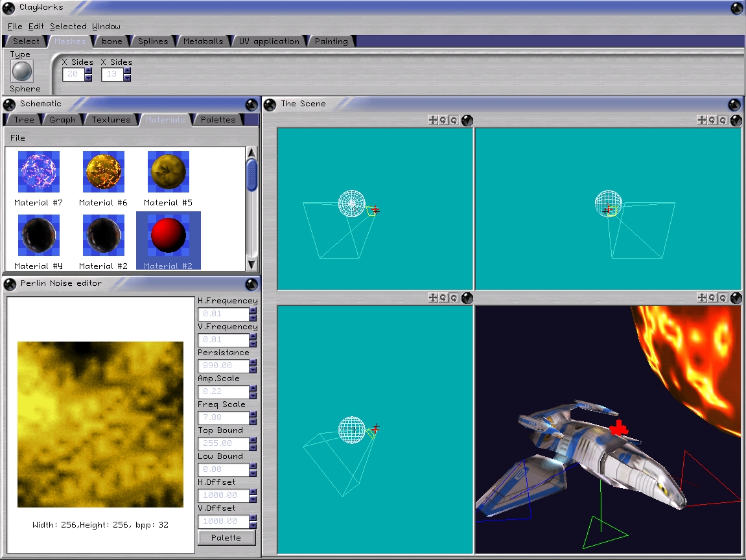Image resolution: width=746 pixels, height=560 pixels.
Task: Click the X icon on Perlin Noise editor title
Action: coord(10,283)
